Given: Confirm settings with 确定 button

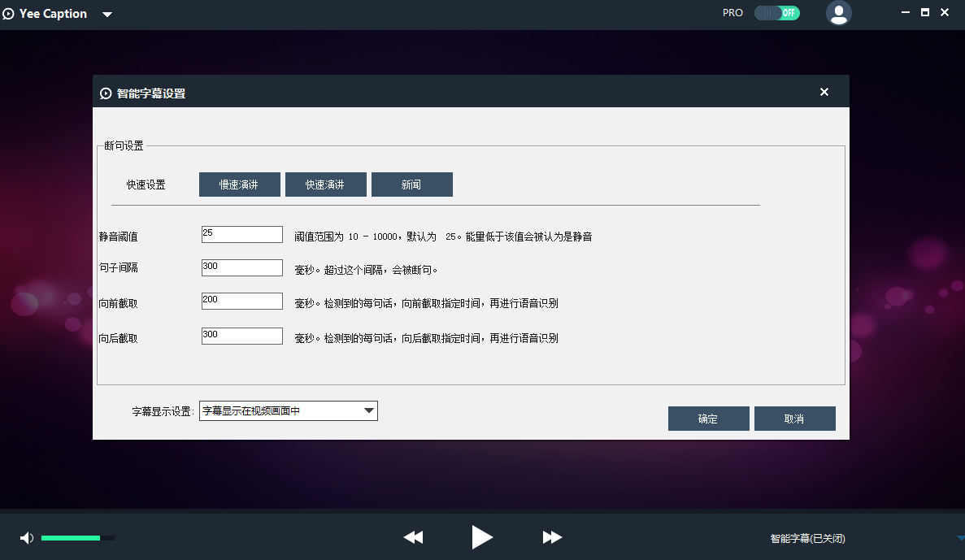Looking at the screenshot, I should [x=708, y=419].
